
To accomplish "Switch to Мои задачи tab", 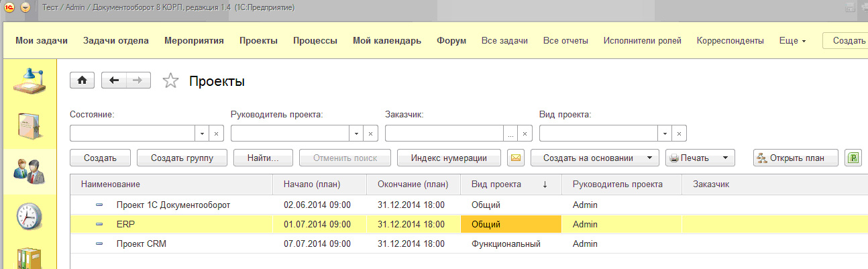I will pos(42,40).
